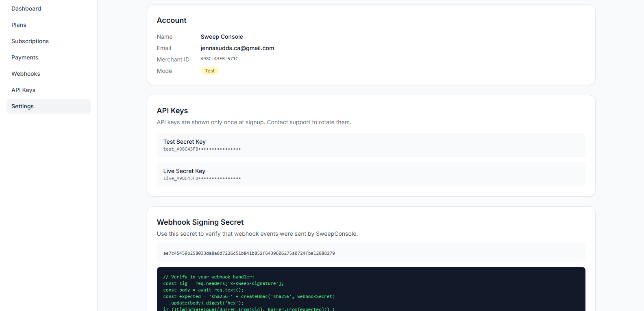The width and height of the screenshot is (644, 311).
Task: Click the Test mode badge
Action: (x=210, y=71)
